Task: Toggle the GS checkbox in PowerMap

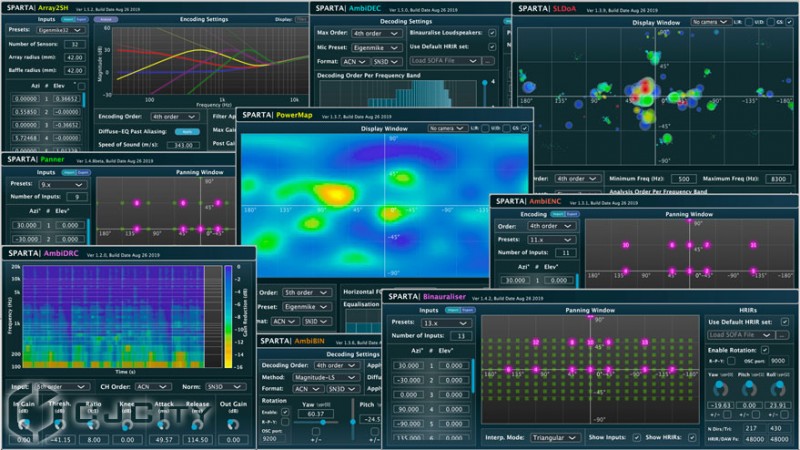Action: 524,128
